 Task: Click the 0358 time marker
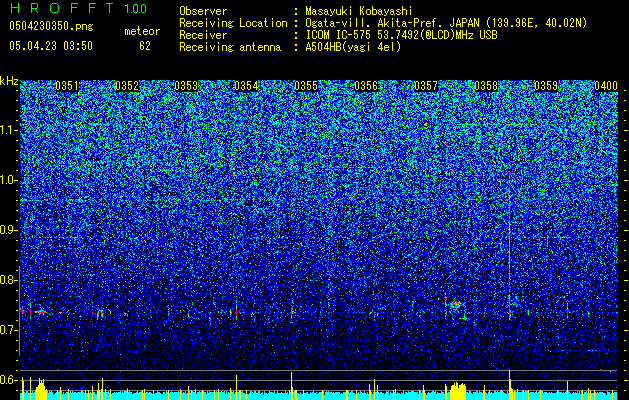tap(486, 86)
